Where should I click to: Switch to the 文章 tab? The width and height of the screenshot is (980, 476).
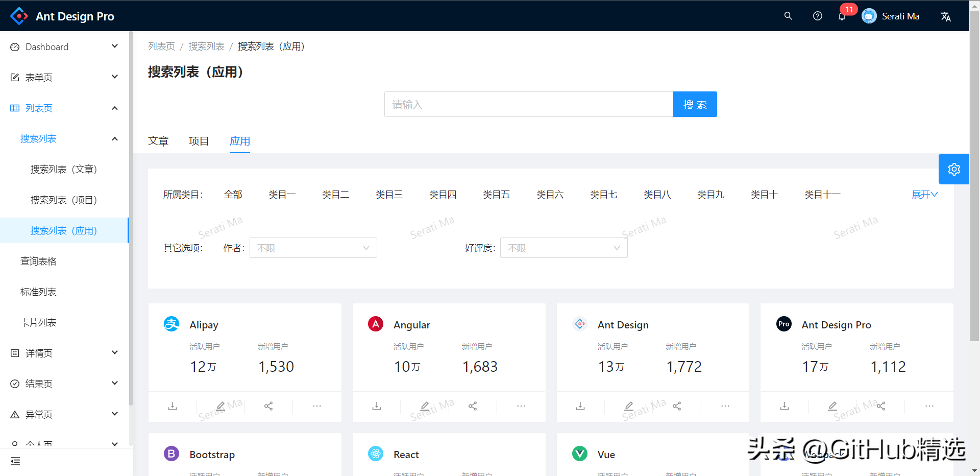[x=158, y=141]
